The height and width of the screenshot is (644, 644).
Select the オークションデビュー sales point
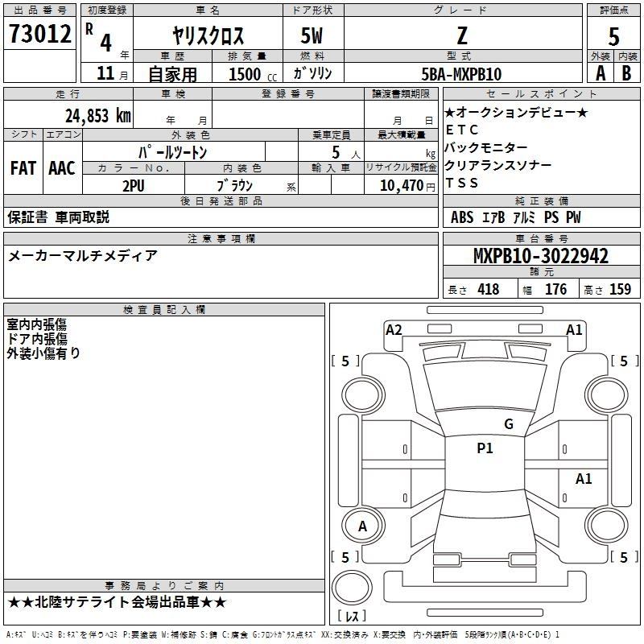tap(516, 112)
